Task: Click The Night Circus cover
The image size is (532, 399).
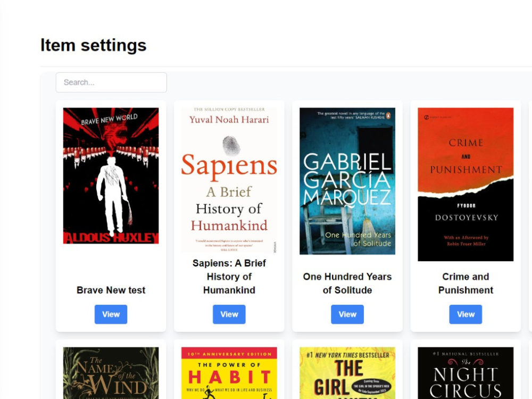Action: 465,372
